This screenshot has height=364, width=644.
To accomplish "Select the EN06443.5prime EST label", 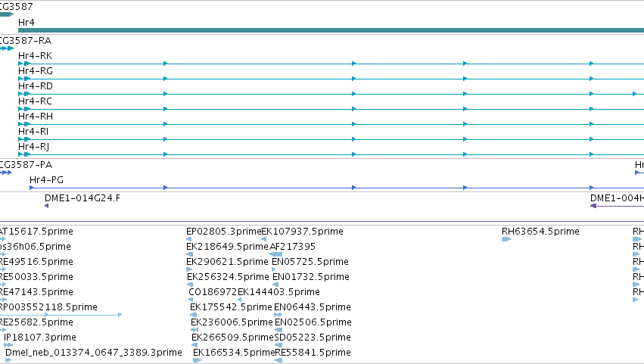I will [313, 307].
